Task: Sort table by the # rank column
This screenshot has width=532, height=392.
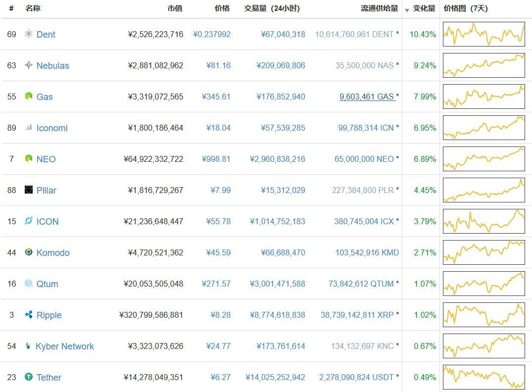Action: [x=11, y=8]
